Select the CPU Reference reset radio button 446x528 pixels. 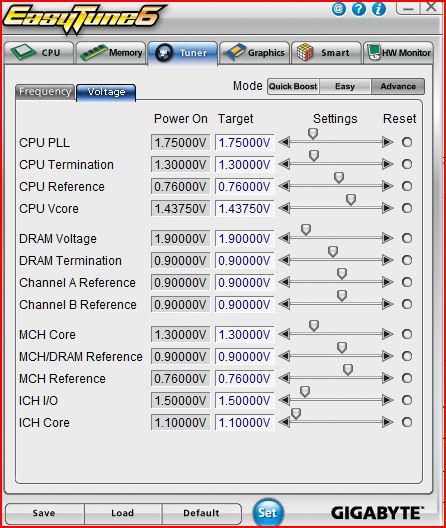tap(407, 186)
